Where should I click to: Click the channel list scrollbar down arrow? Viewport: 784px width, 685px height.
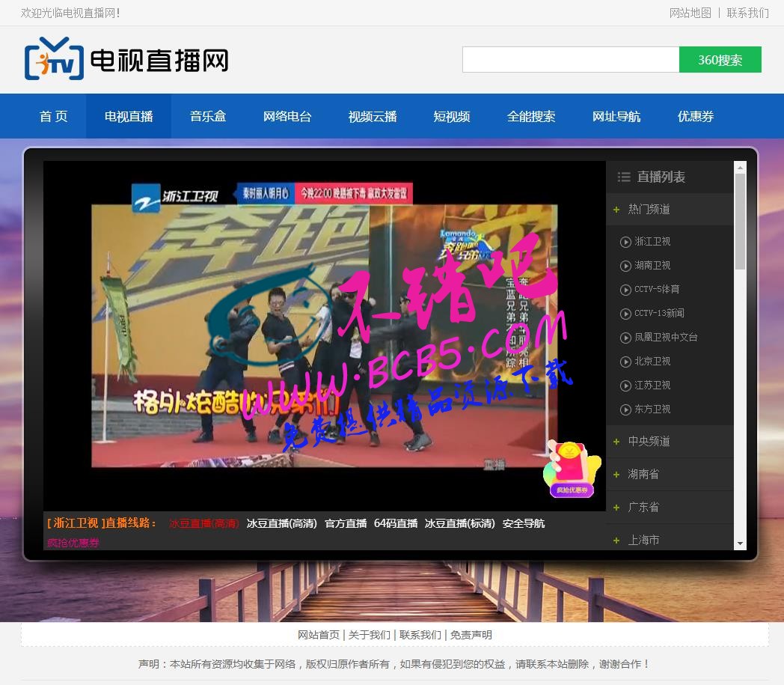[x=740, y=544]
